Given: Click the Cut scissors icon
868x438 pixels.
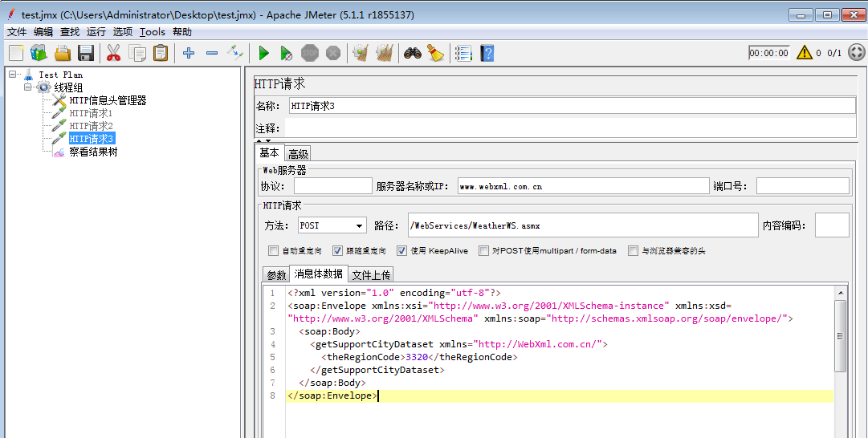Looking at the screenshot, I should 113,53.
